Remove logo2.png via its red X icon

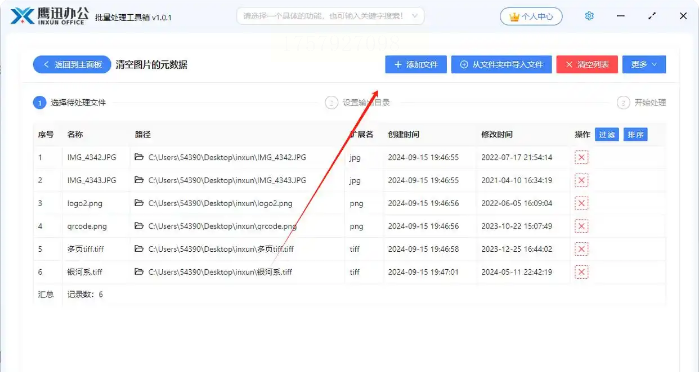tap(581, 203)
